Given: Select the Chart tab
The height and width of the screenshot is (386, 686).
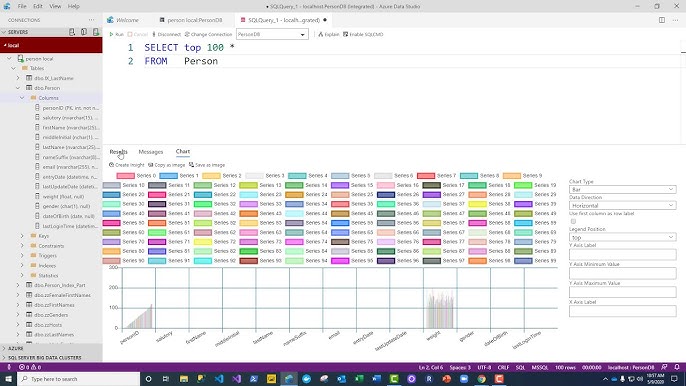Looking at the screenshot, I should point(182,151).
